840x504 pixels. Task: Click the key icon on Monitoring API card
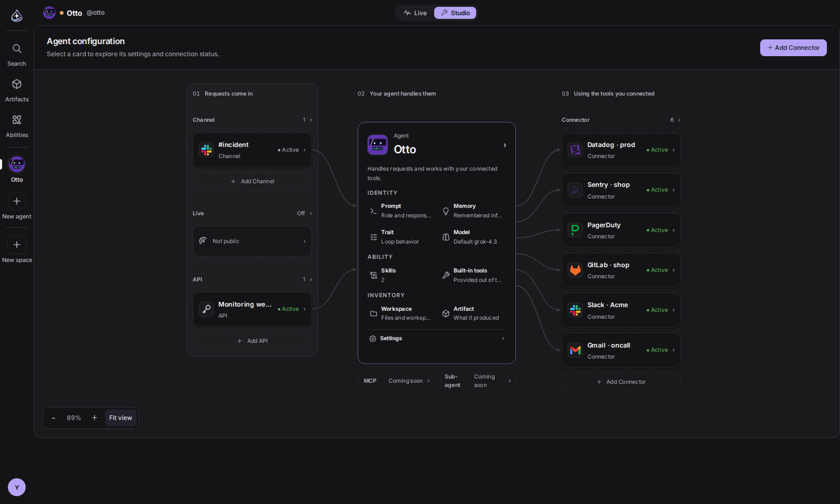click(x=206, y=309)
